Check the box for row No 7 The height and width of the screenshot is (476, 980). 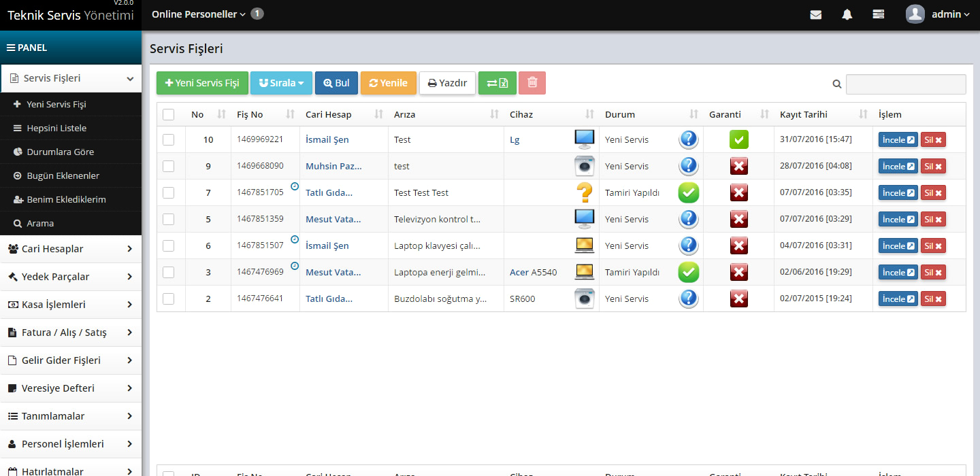click(169, 192)
